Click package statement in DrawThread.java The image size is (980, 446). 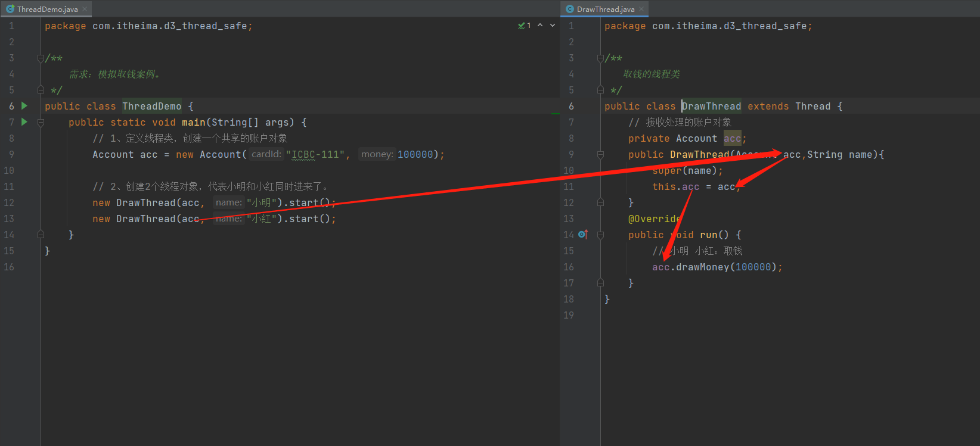point(708,26)
